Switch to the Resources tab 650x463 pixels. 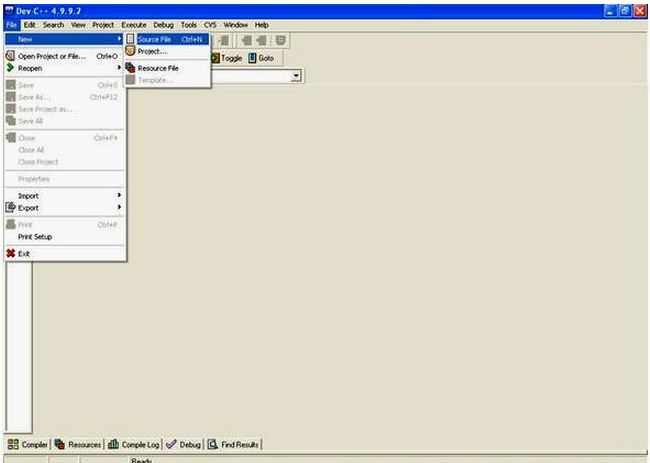click(78, 444)
